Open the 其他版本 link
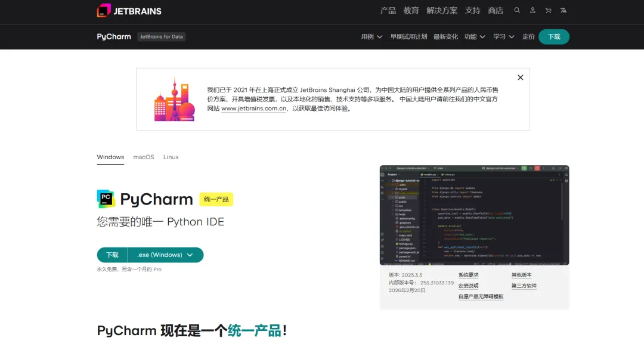 522,275
